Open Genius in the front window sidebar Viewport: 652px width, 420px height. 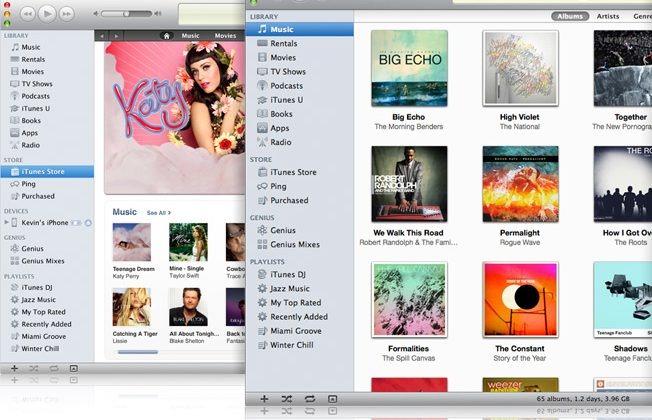[x=299, y=230]
